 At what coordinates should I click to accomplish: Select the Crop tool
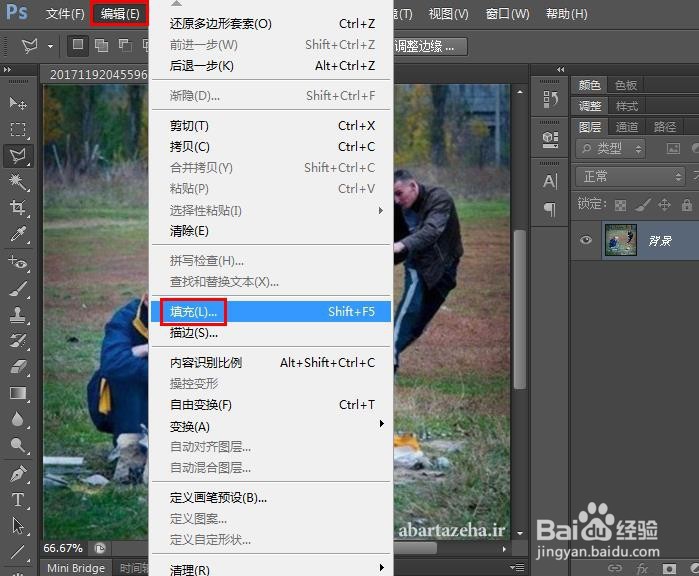[x=18, y=208]
